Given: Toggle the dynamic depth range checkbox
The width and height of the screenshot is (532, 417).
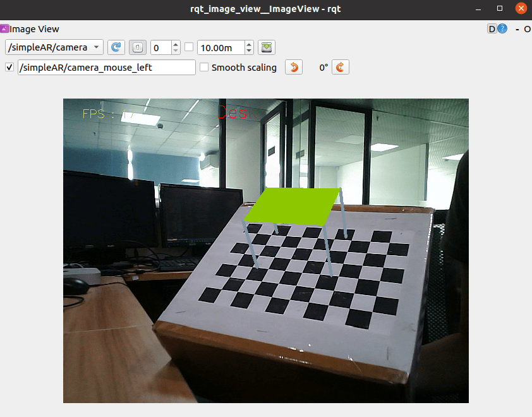Looking at the screenshot, I should [x=189, y=47].
